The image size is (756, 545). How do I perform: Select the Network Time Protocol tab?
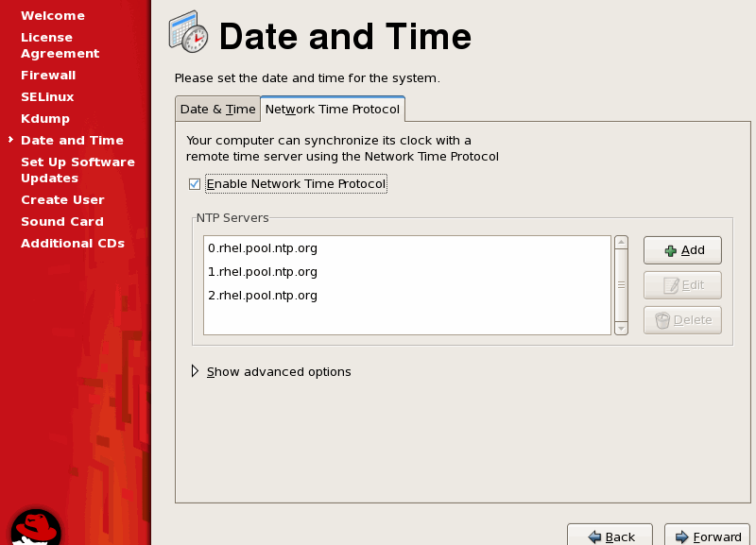[x=333, y=110]
